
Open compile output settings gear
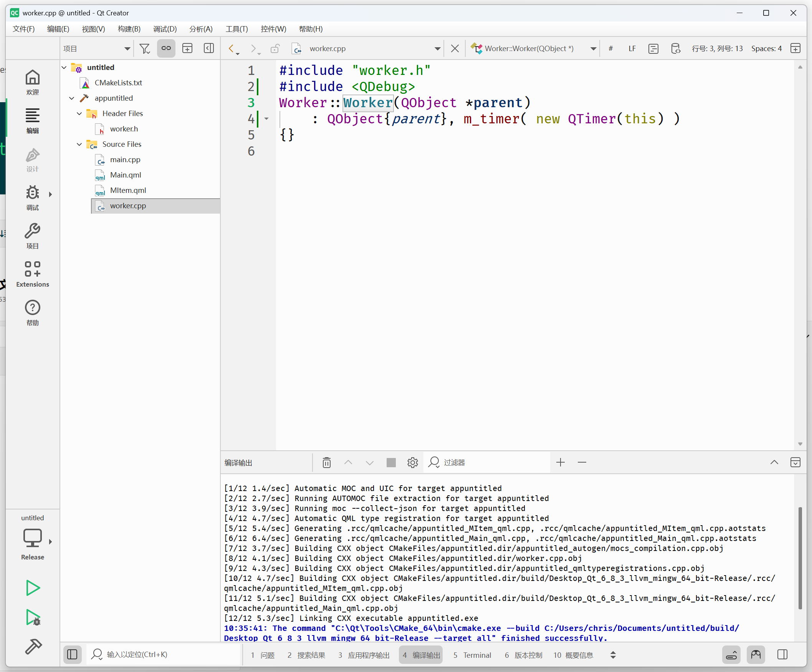pyautogui.click(x=413, y=462)
